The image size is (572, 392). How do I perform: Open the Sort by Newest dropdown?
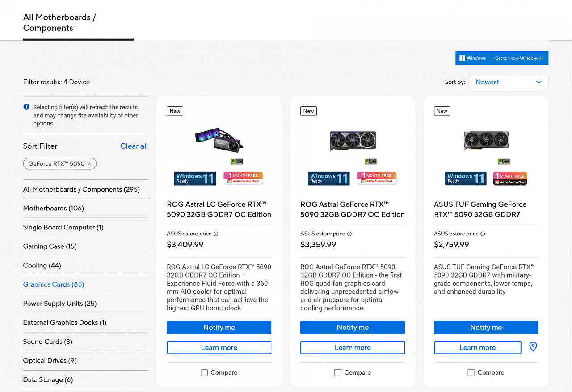pos(508,82)
